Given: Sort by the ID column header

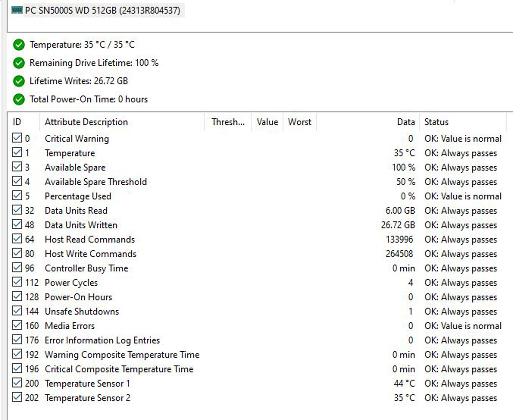Looking at the screenshot, I should [24, 122].
